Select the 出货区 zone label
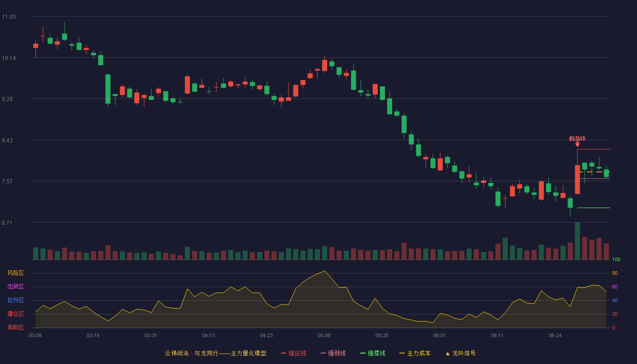This screenshot has height=364, width=637. [15, 287]
